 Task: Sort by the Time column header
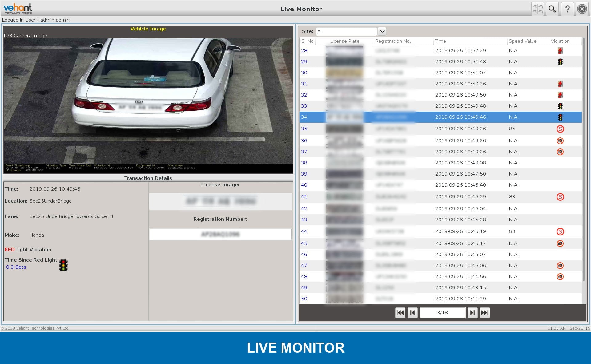click(440, 41)
